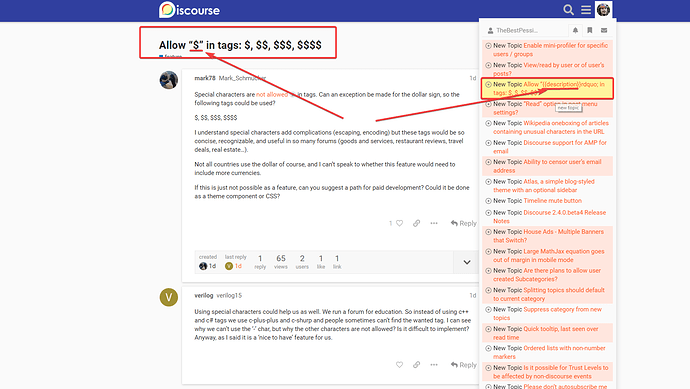Image resolution: width=690 pixels, height=389 pixels.
Task: Click the created-by avatar in topic map
Action: point(203,266)
